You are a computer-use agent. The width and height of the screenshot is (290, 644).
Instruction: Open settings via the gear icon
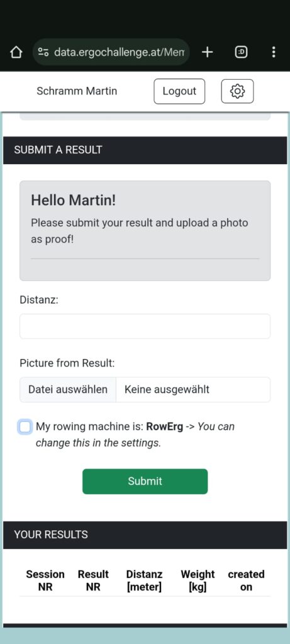237,91
